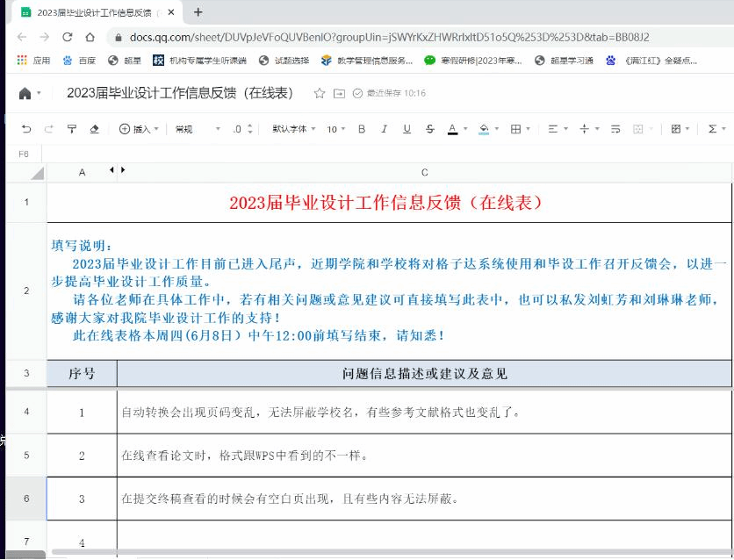The width and height of the screenshot is (734, 560).
Task: Go to the home icon of Tencent Docs
Action: (25, 93)
